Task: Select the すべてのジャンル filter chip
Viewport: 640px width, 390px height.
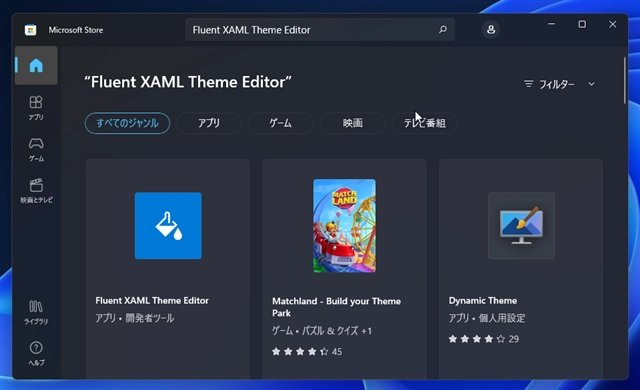Action: 127,123
